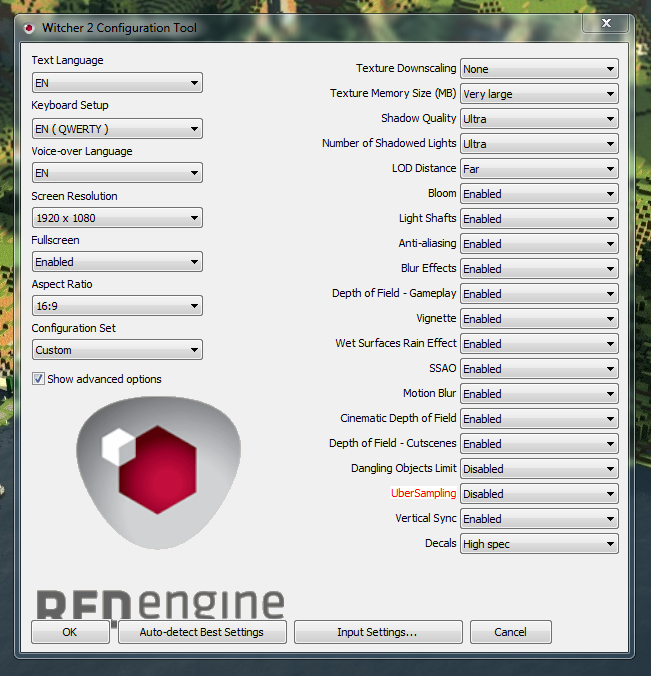Open the Decals dropdown
The width and height of the screenshot is (651, 676).
pyautogui.click(x=539, y=544)
